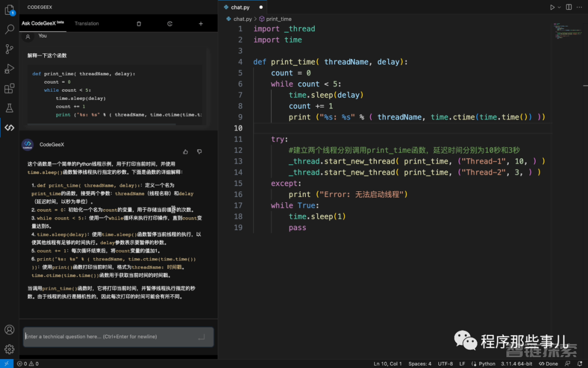Change end of line LF setting
The image size is (588, 368).
pos(462,364)
